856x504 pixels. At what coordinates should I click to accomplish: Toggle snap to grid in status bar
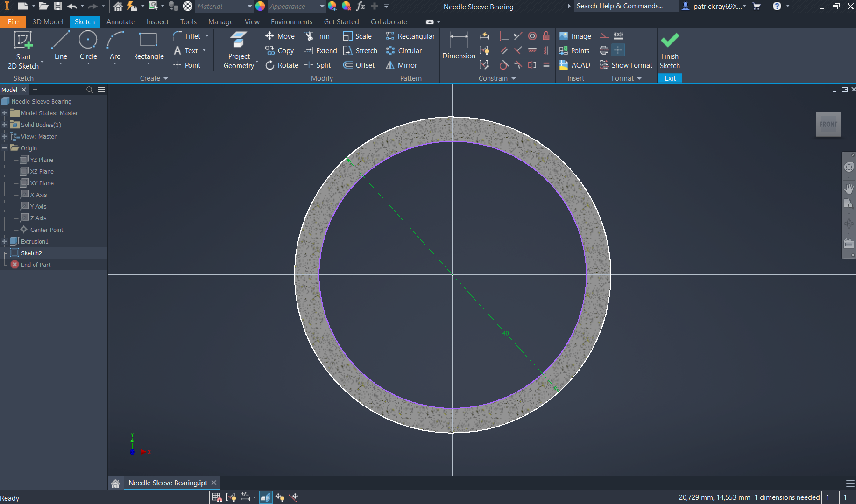(x=217, y=497)
